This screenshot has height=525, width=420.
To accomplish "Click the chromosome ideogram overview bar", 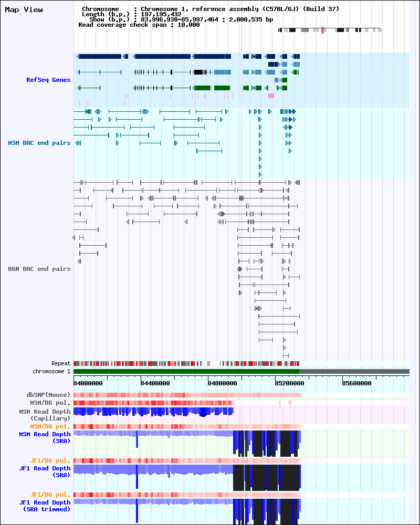I will pyautogui.click(x=330, y=30).
